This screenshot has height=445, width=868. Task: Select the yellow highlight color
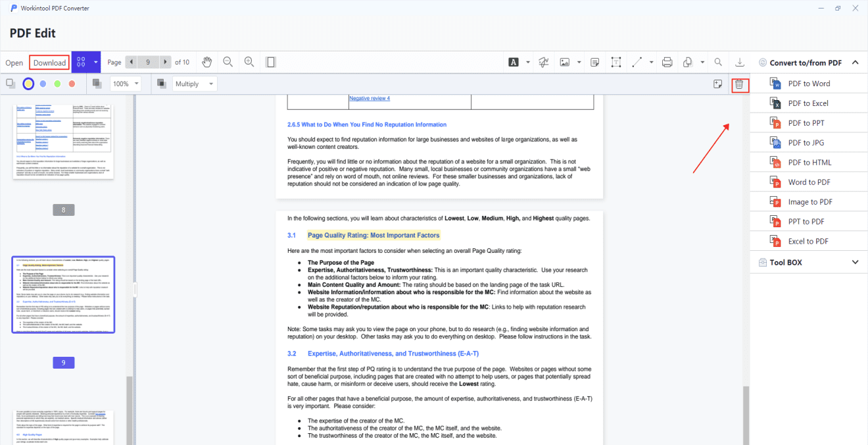coord(28,84)
